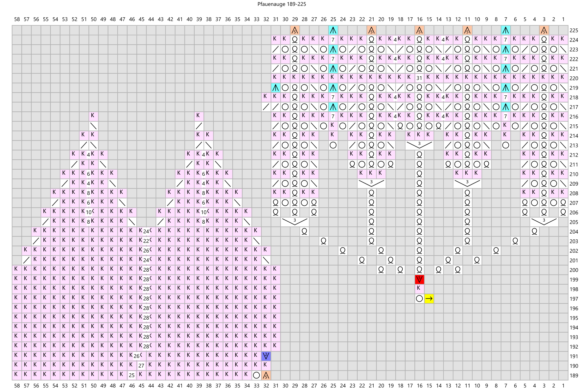Select the cell numbered 22 in row 203
580x392 pixels.
146,241
